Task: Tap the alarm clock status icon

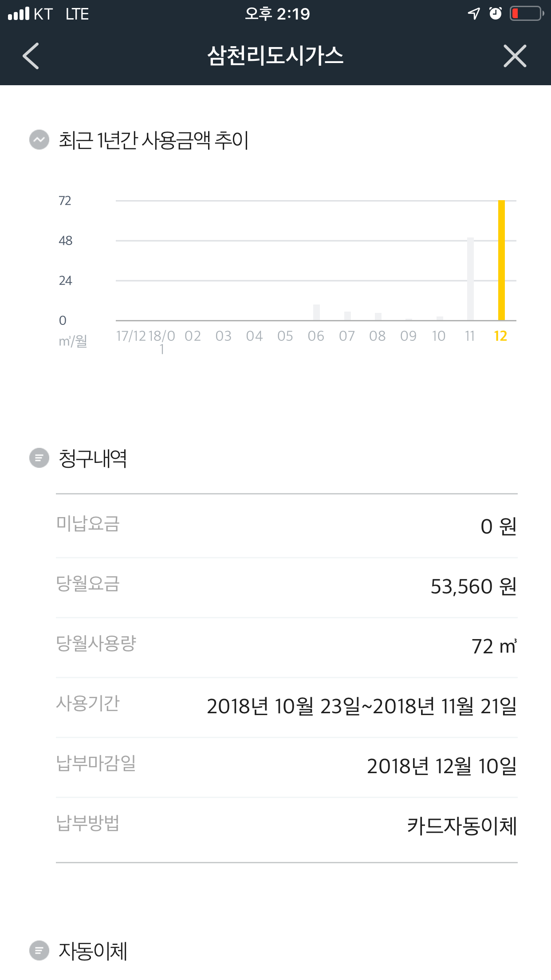Action: [x=496, y=14]
